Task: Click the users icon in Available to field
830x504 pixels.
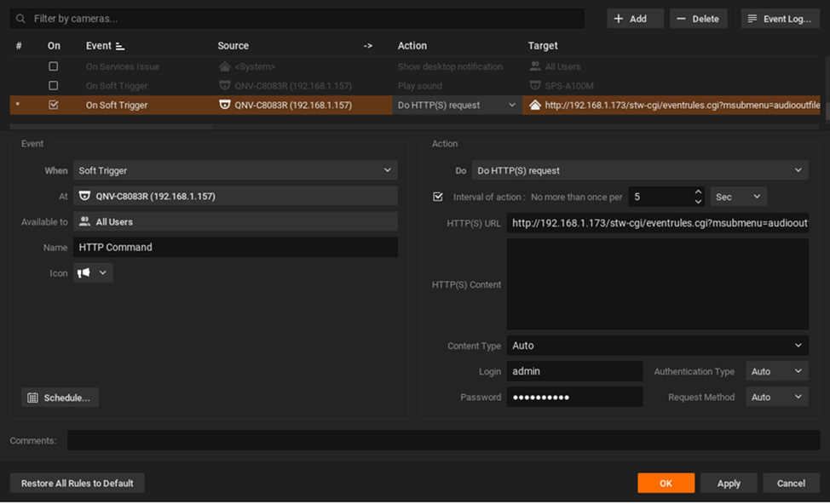Action: click(85, 221)
